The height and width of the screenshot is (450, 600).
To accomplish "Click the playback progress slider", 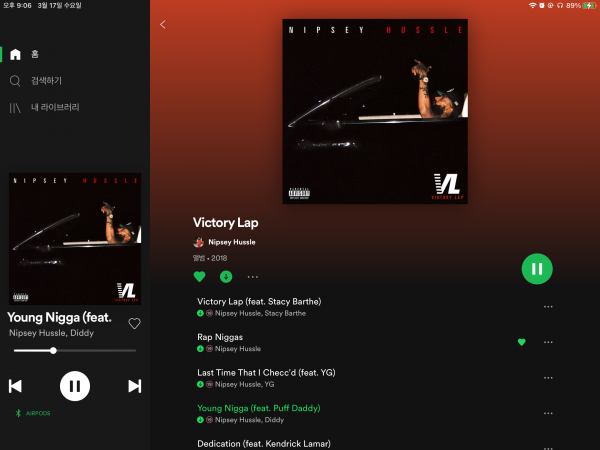I will pyautogui.click(x=75, y=351).
